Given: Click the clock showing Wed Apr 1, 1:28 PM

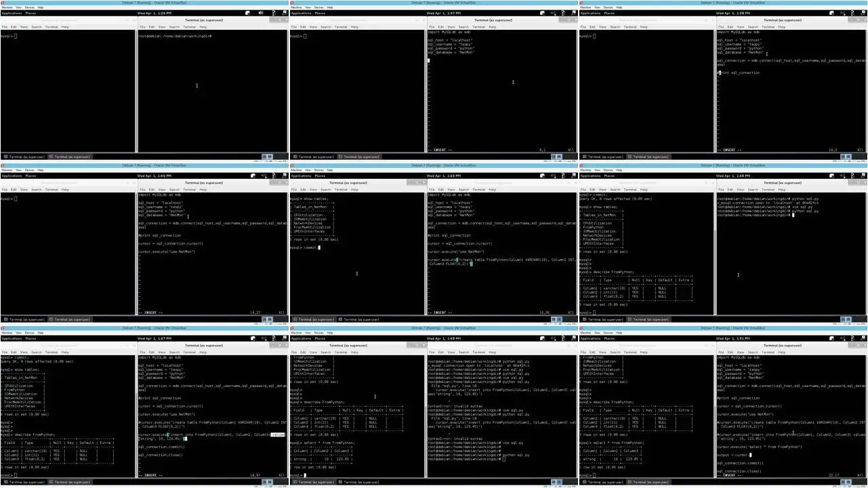Looking at the screenshot, I should (154, 13).
